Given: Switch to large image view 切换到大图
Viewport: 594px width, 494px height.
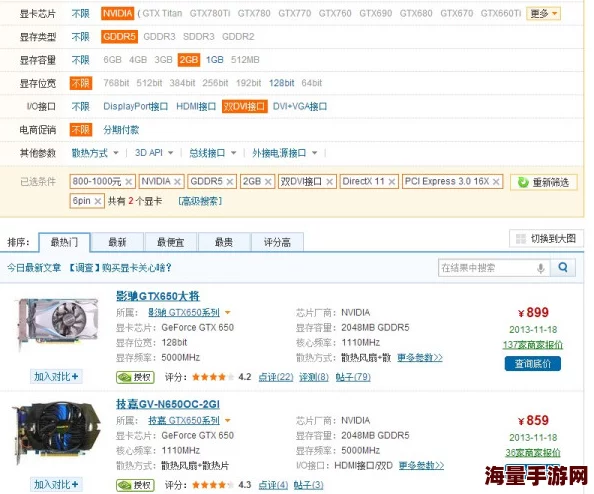Looking at the screenshot, I should point(546,239).
